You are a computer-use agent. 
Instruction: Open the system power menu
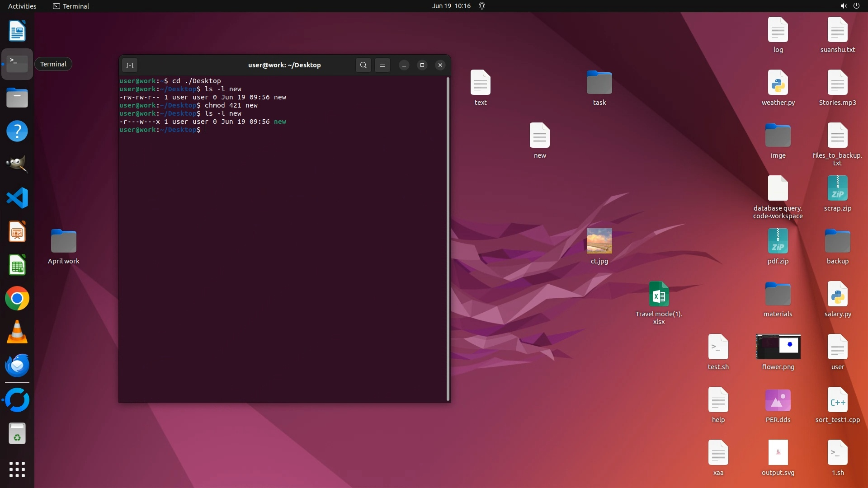point(856,6)
